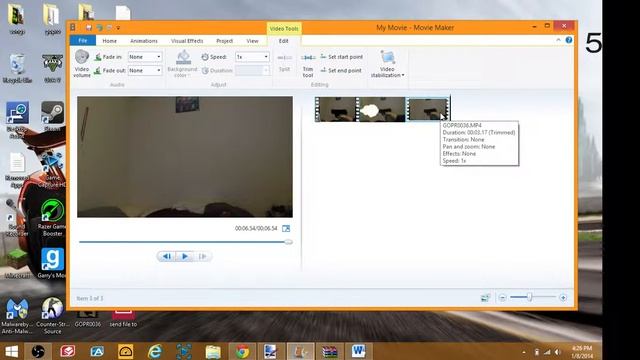This screenshot has height=360, width=640.
Task: Click the Redo icon in title bar
Action: tap(109, 27)
